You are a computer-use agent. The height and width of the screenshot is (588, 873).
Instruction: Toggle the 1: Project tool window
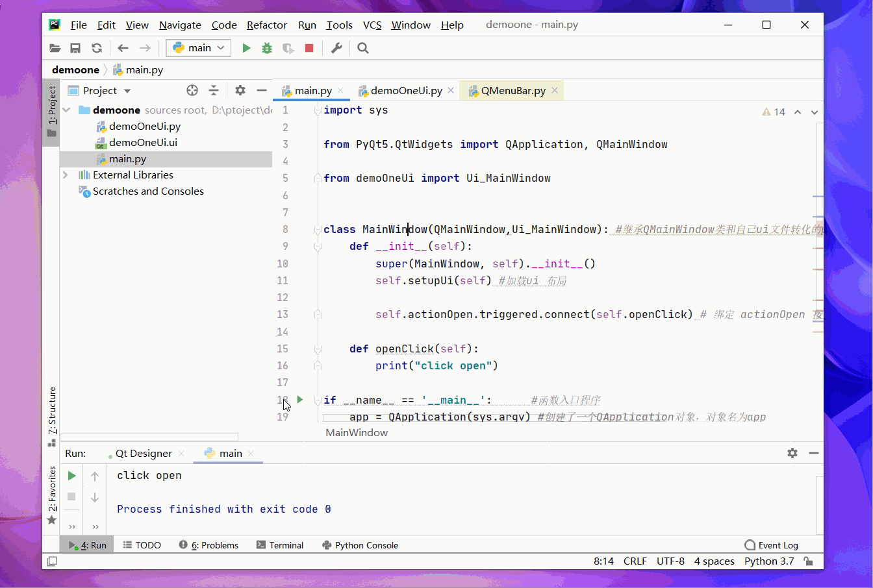pos(51,112)
